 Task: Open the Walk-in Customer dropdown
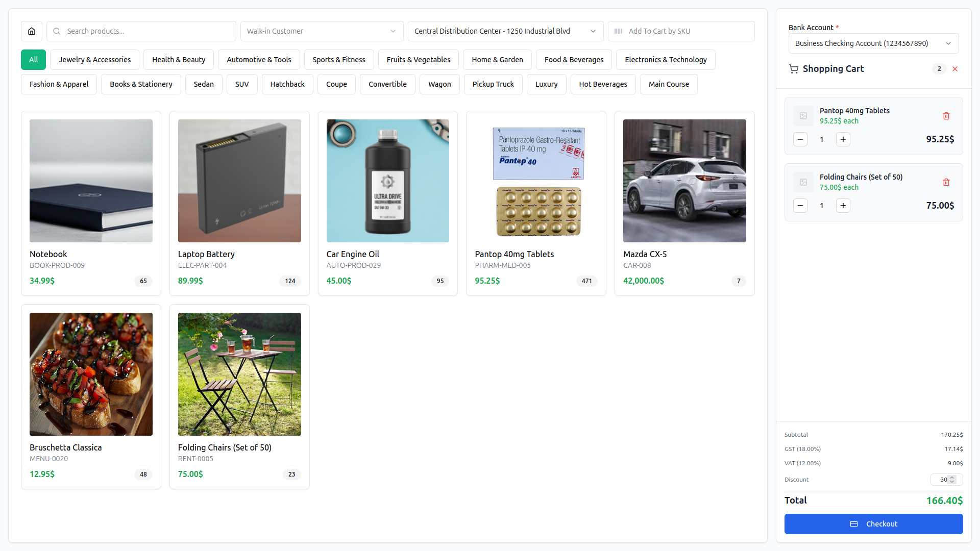click(x=322, y=31)
